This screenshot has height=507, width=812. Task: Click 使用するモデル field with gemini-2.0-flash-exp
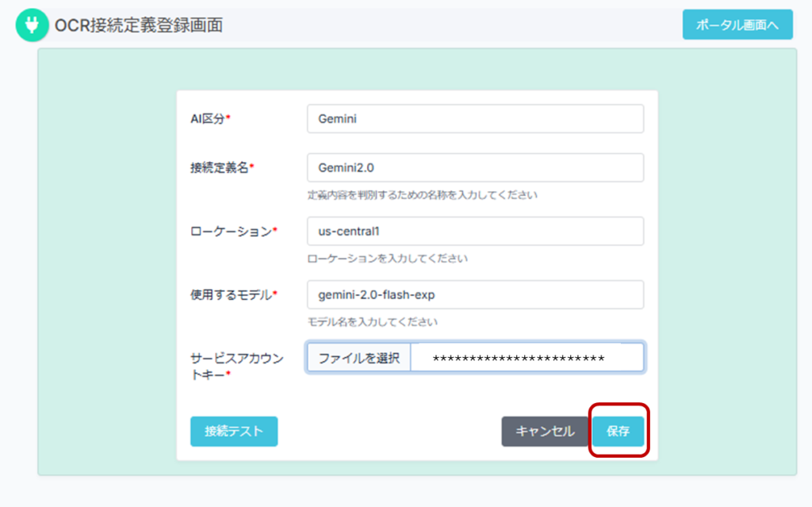476,294
